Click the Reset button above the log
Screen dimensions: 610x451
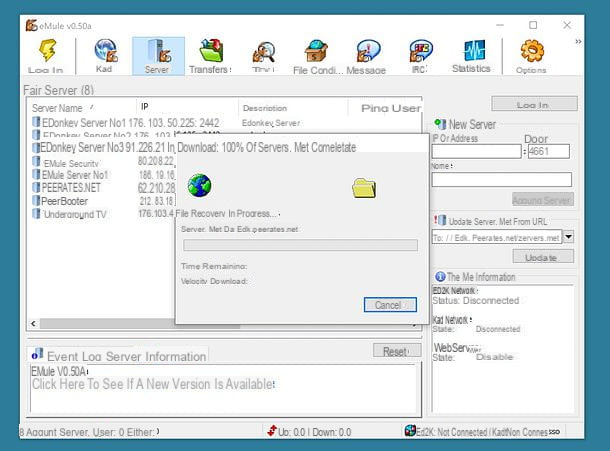click(397, 351)
